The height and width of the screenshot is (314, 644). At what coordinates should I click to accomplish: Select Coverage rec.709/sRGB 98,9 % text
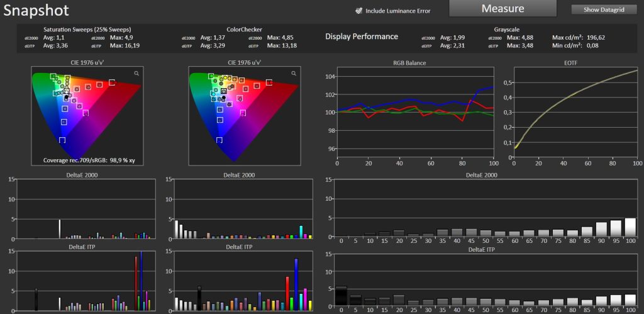[89, 160]
